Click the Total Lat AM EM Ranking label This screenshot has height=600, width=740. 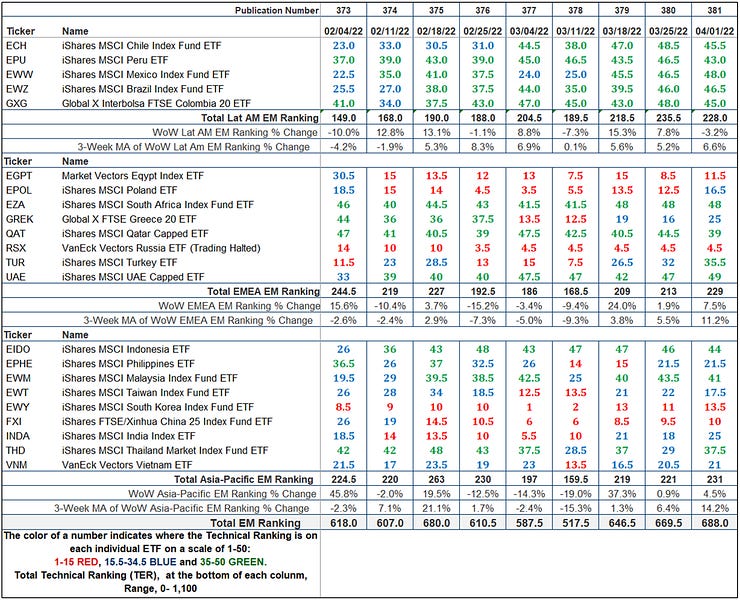coord(260,118)
